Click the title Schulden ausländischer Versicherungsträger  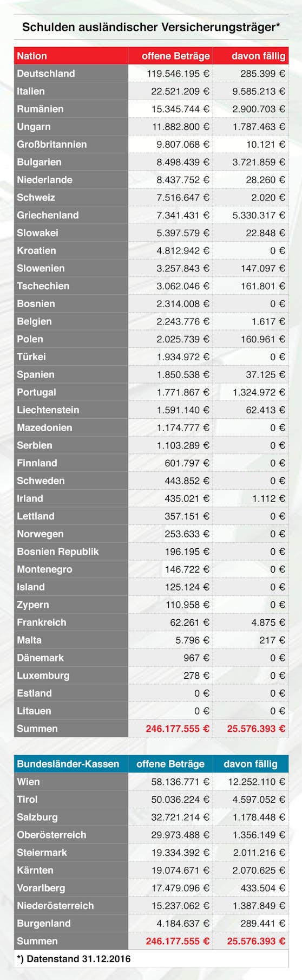(x=150, y=27)
